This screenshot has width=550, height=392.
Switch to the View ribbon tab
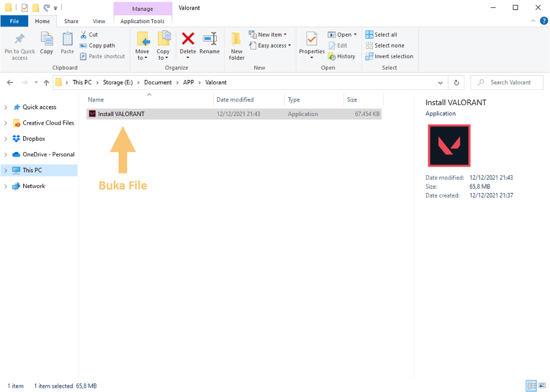(99, 21)
